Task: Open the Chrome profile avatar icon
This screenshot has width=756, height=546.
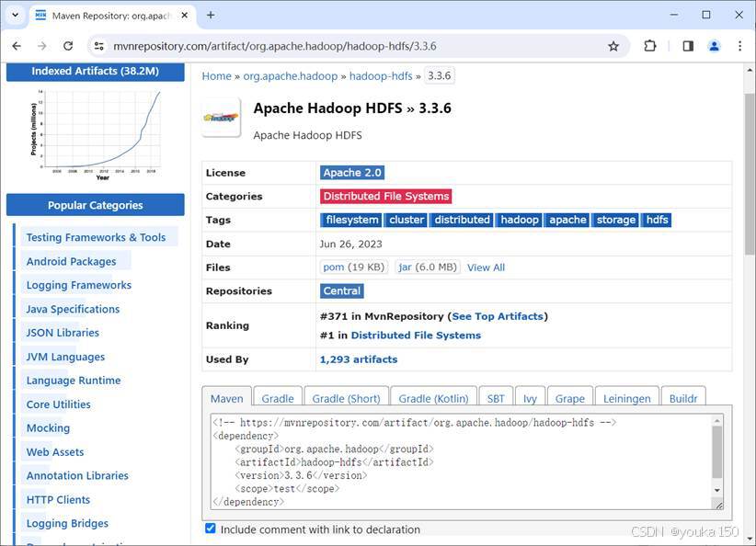Action: click(714, 46)
